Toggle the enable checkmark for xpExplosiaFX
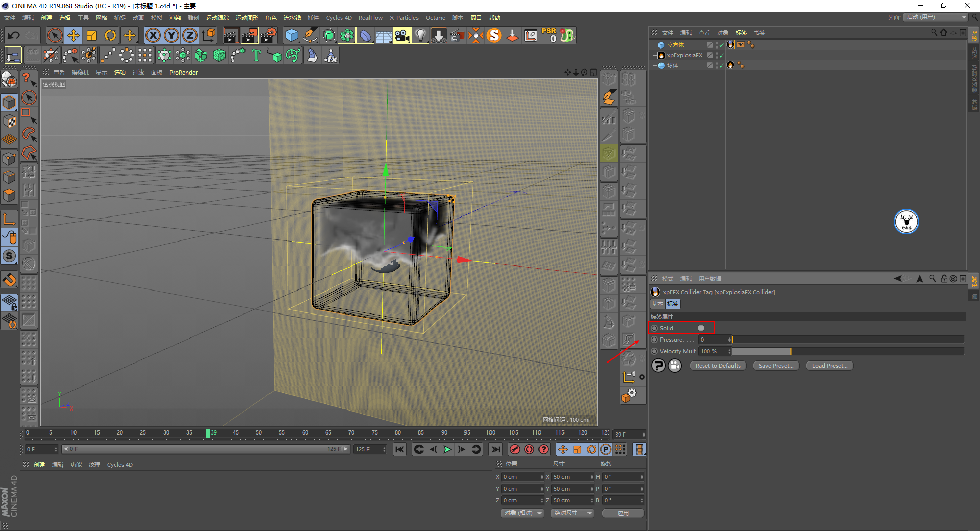Image resolution: width=980 pixels, height=531 pixels. click(x=722, y=55)
